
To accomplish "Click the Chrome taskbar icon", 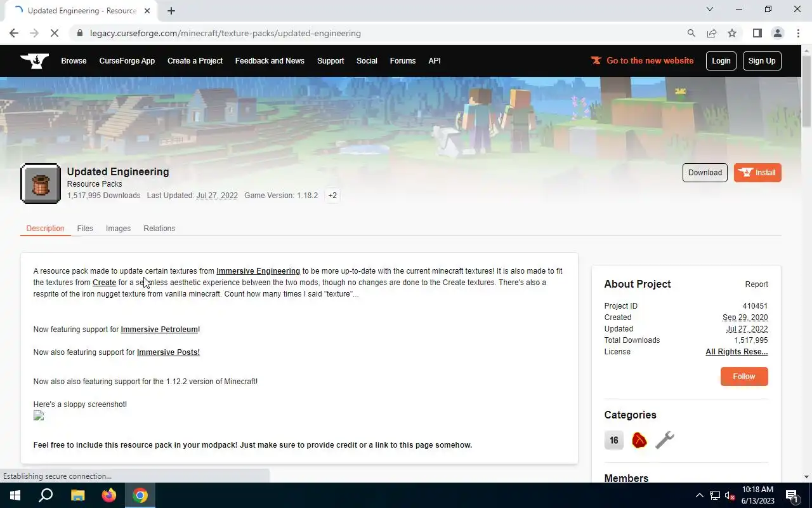I will click(x=140, y=495).
